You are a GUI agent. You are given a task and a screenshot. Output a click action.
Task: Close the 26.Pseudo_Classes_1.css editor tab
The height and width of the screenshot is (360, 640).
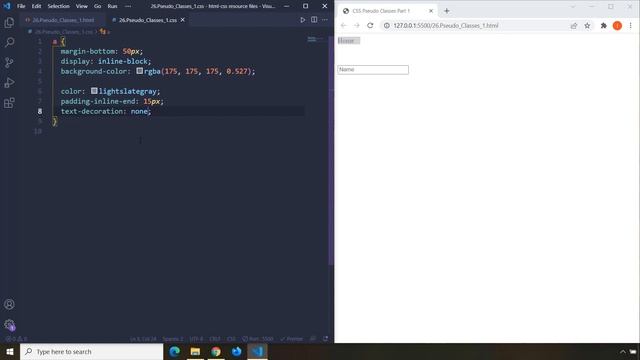(182, 20)
